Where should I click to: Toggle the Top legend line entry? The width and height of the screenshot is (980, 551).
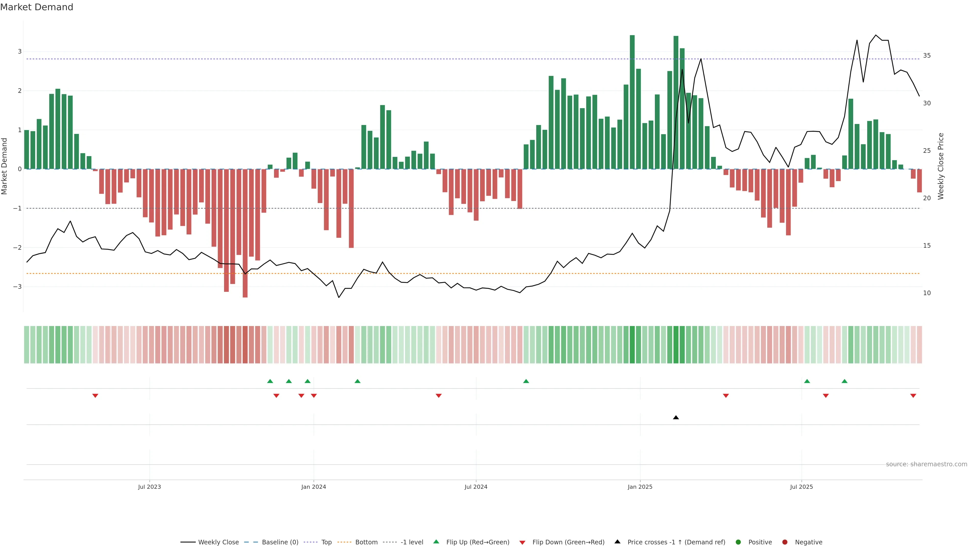pyautogui.click(x=326, y=542)
